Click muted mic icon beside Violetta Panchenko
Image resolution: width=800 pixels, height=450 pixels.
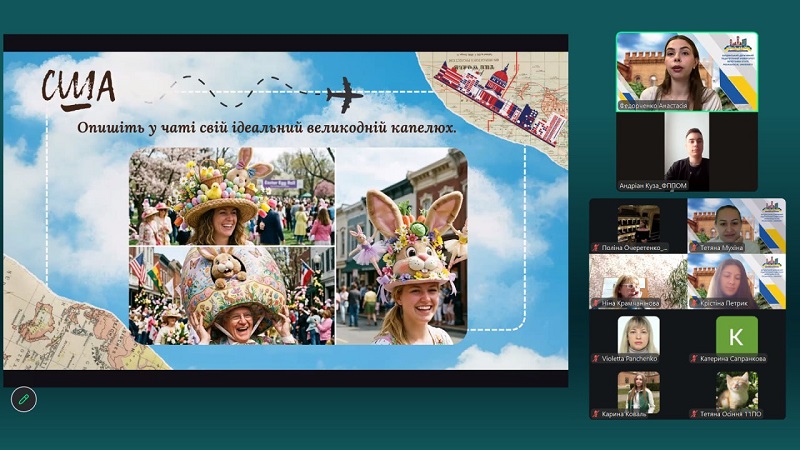click(597, 358)
